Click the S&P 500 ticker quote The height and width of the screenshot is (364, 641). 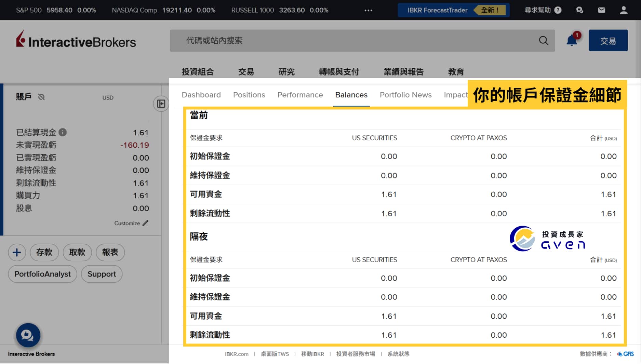point(56,10)
